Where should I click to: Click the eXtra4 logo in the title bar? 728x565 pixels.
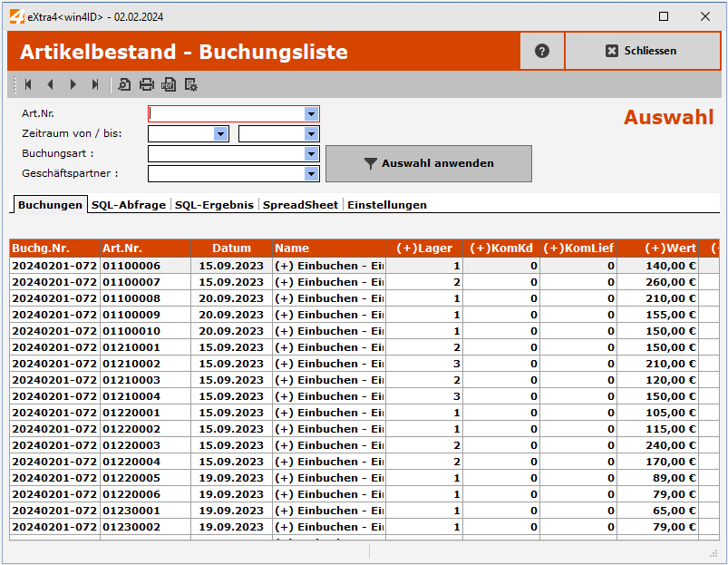pos(15,15)
